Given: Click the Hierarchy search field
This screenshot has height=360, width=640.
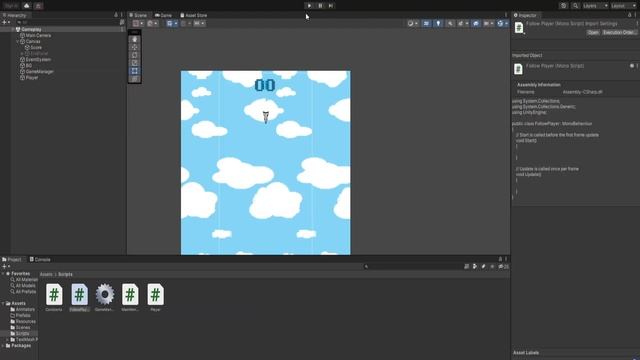Looking at the screenshot, I should 67,22.
